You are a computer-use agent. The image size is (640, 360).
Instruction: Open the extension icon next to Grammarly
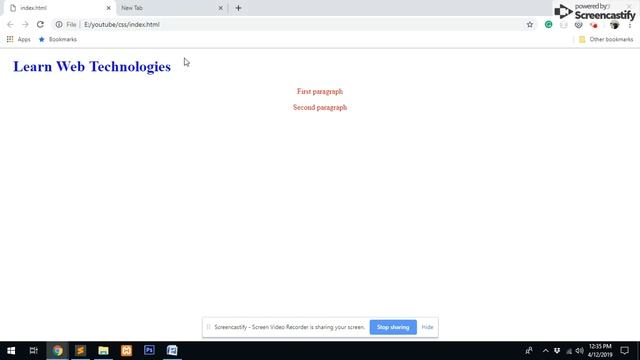564,25
